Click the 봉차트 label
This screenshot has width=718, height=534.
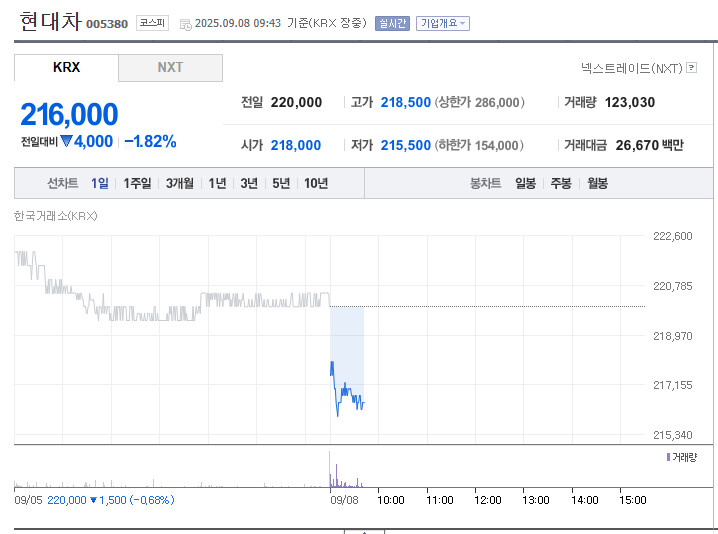[x=485, y=183]
